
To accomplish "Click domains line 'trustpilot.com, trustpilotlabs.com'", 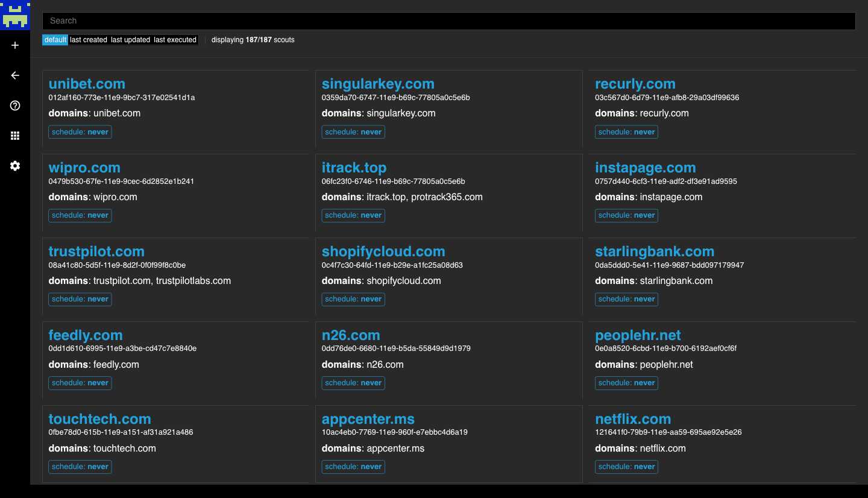I will pos(140,281).
